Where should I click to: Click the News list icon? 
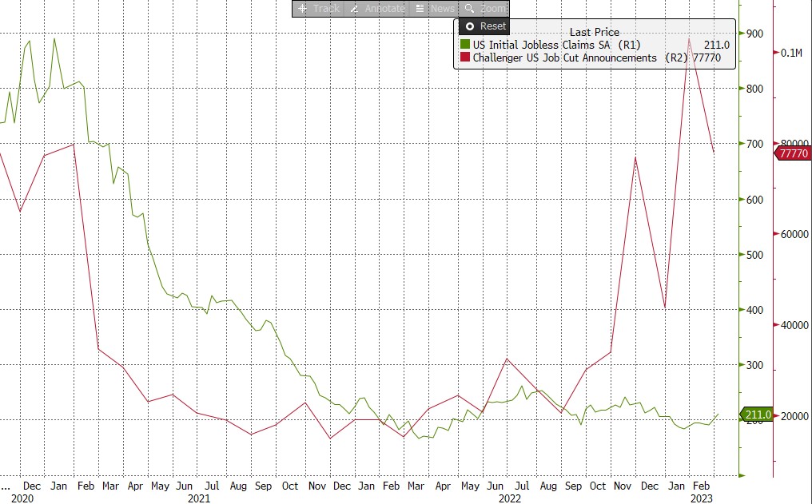coord(420,8)
